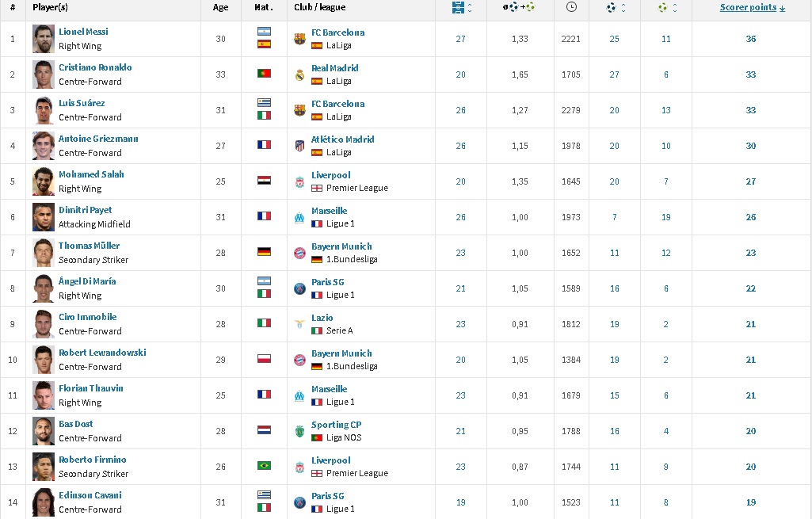Sort by matches played column icon

pos(458,7)
